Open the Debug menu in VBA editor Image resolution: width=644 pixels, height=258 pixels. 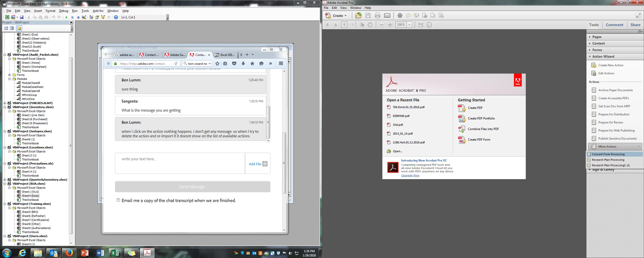pos(64,11)
